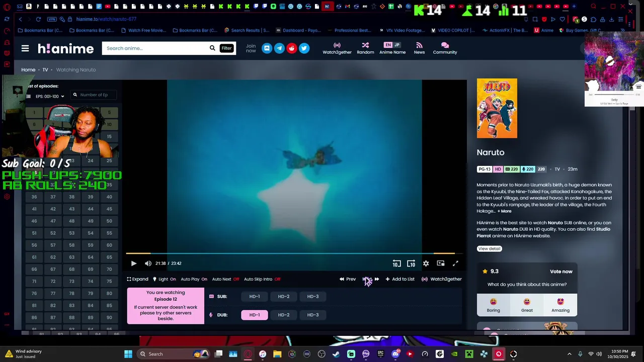This screenshot has height=362, width=644.
Task: Select SUB server HD-2
Action: point(284,297)
